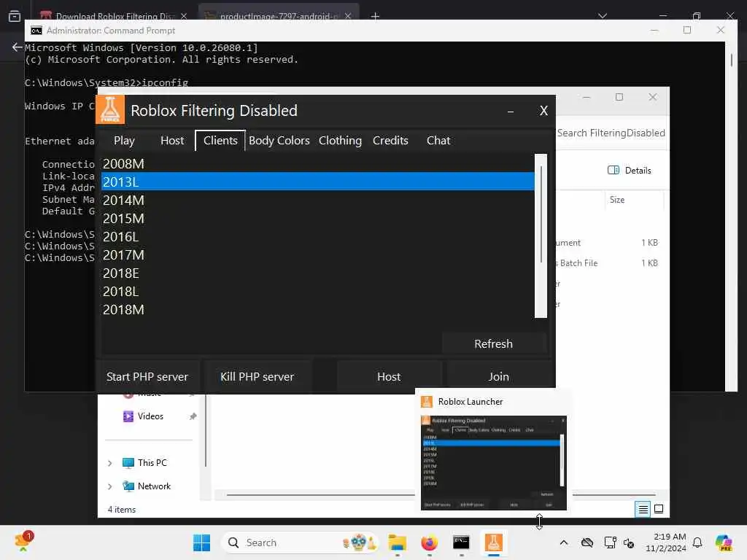
Task: Toggle the Details pane in File Explorer
Action: click(x=629, y=171)
